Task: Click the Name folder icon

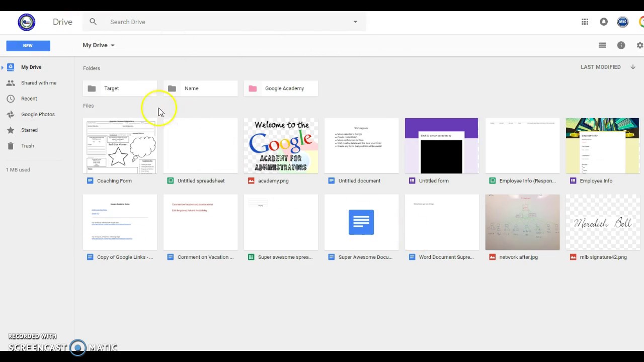Action: pos(172,88)
